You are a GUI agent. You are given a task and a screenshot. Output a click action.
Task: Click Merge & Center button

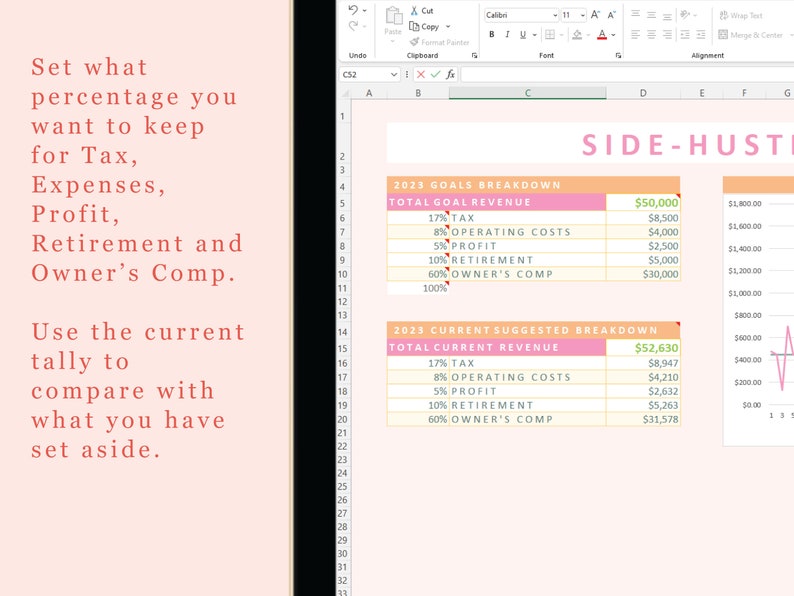(x=750, y=35)
